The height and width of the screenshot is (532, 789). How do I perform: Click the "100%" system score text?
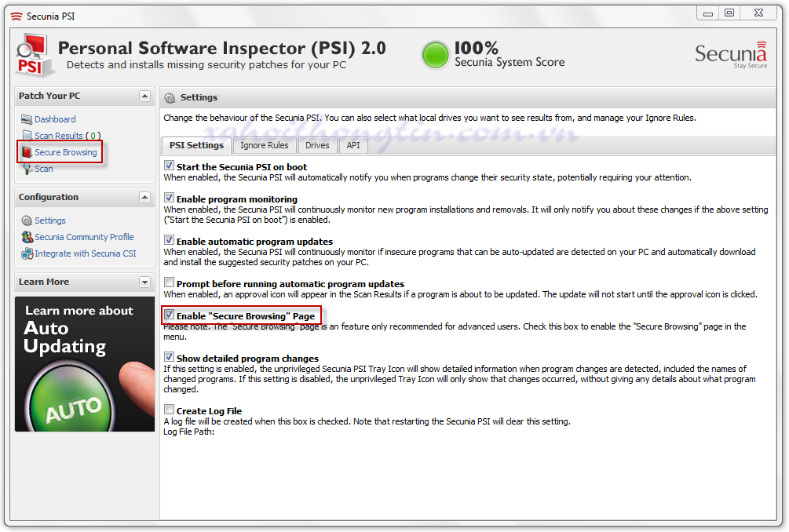(x=477, y=48)
